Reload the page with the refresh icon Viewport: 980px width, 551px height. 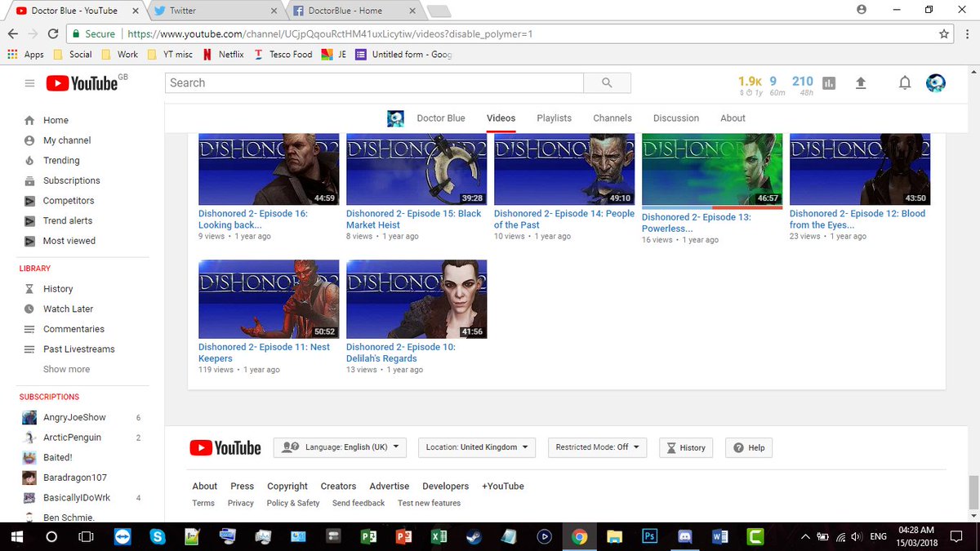click(53, 34)
